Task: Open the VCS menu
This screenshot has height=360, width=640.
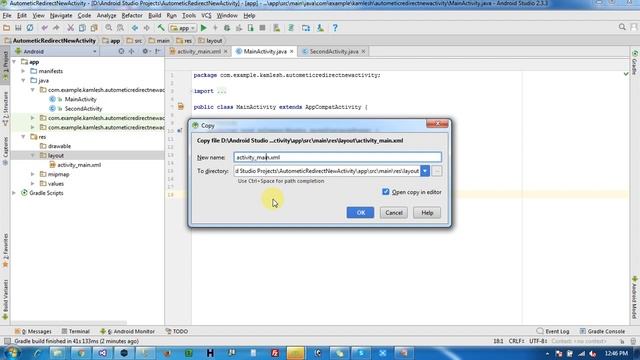Action: click(x=206, y=16)
